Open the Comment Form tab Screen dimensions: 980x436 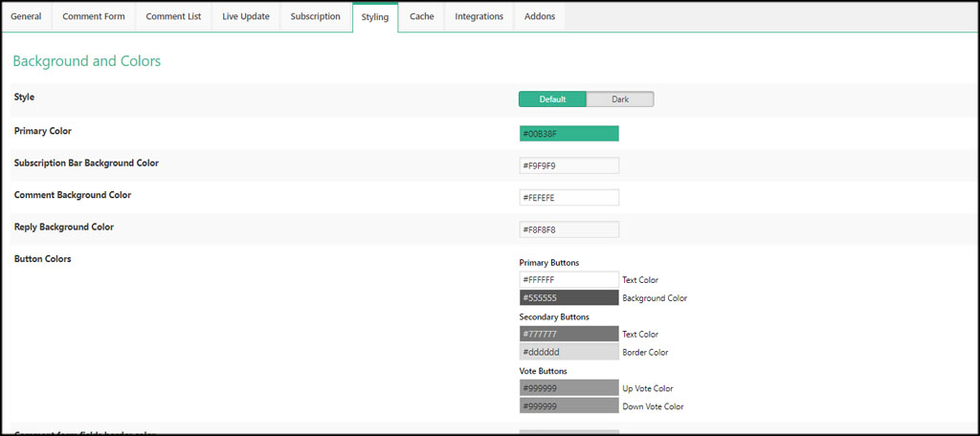92,16
